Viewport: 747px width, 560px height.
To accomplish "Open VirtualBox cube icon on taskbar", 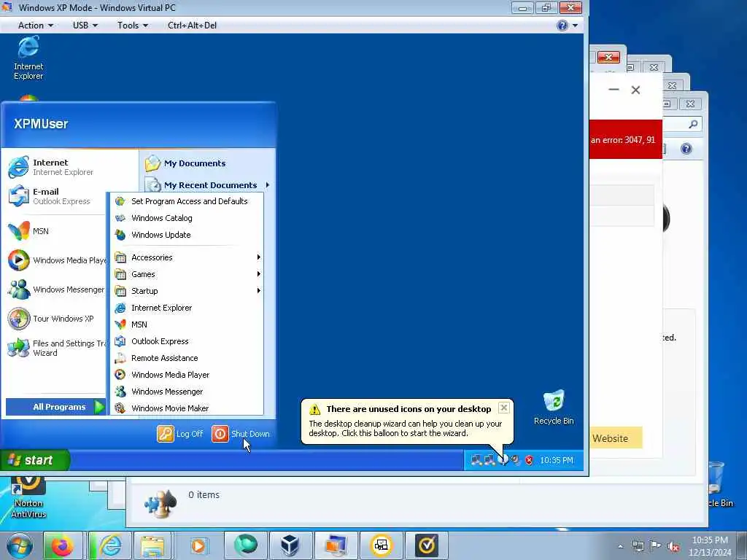I will 290,545.
